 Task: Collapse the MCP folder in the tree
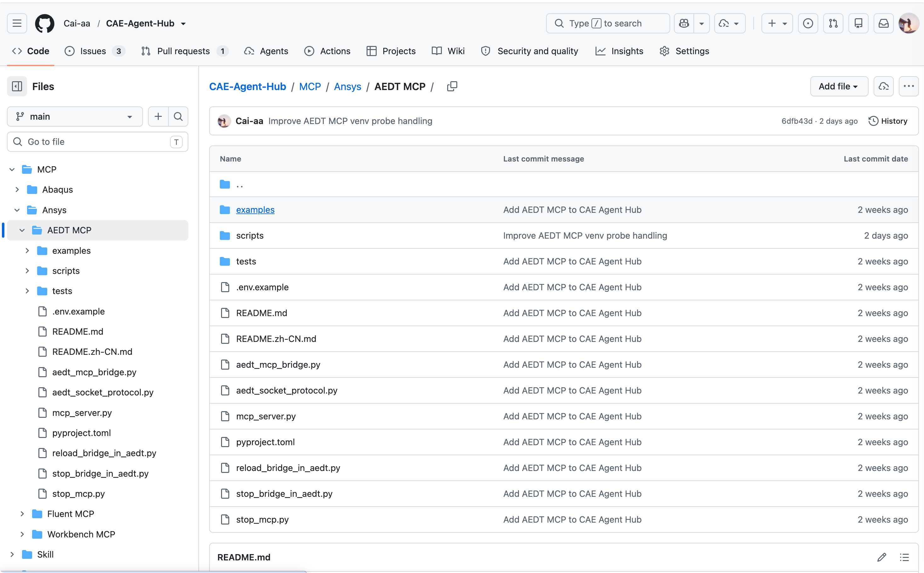coord(12,169)
